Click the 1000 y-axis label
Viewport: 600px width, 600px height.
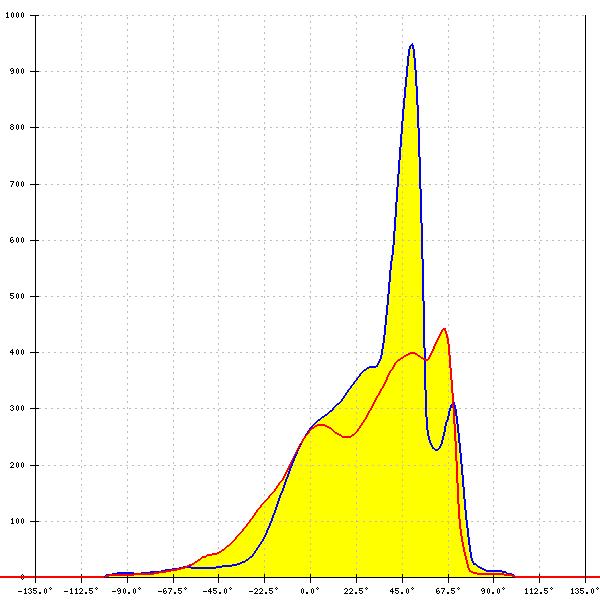(x=15, y=15)
